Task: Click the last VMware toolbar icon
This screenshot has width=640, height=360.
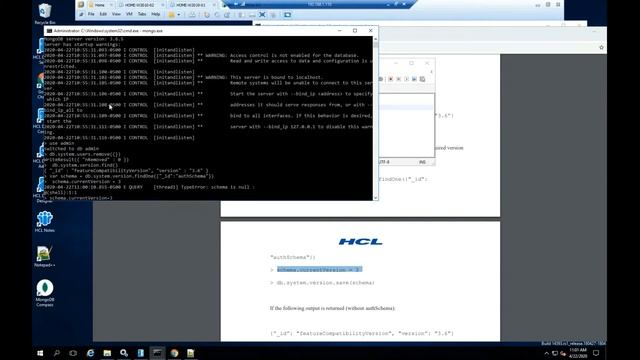Action: tap(287, 15)
